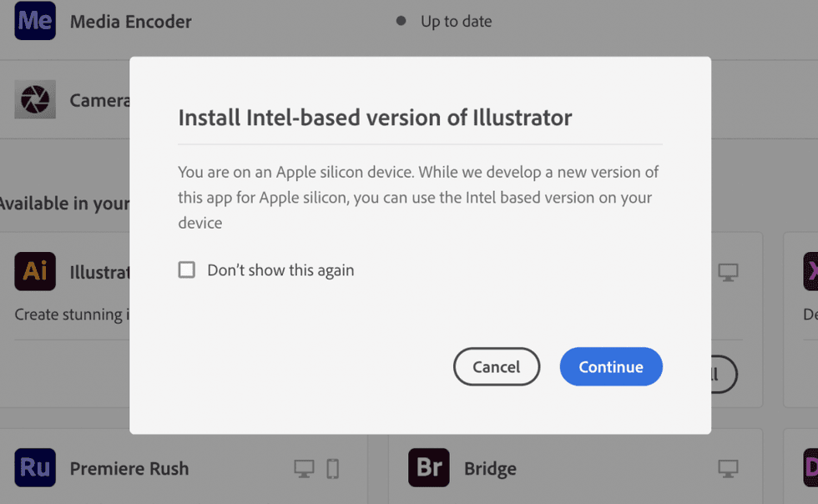The height and width of the screenshot is (504, 818).
Task: Click the Premiere Rush Ru icon
Action: [35, 467]
